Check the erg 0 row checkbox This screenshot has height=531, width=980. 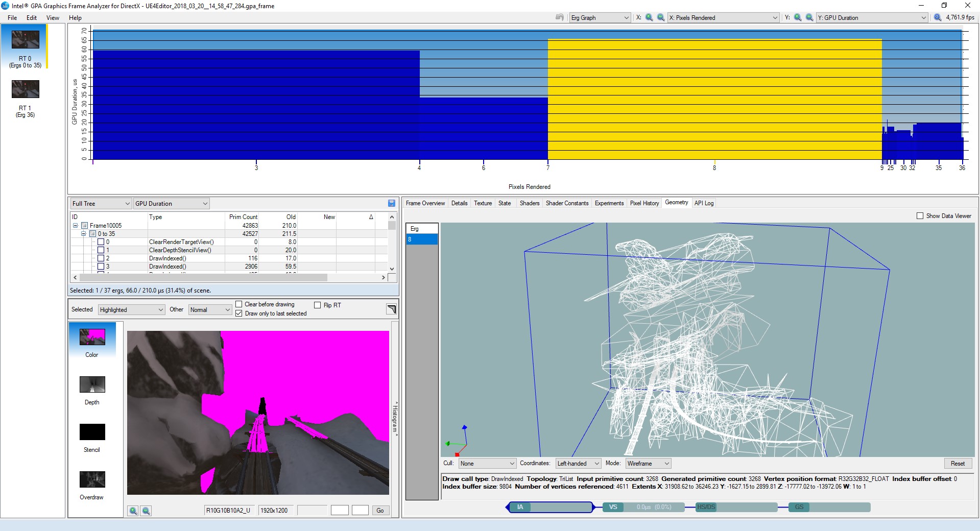point(101,242)
